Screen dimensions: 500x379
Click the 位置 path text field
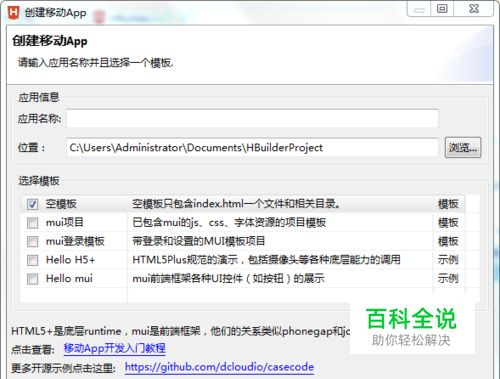pos(252,147)
